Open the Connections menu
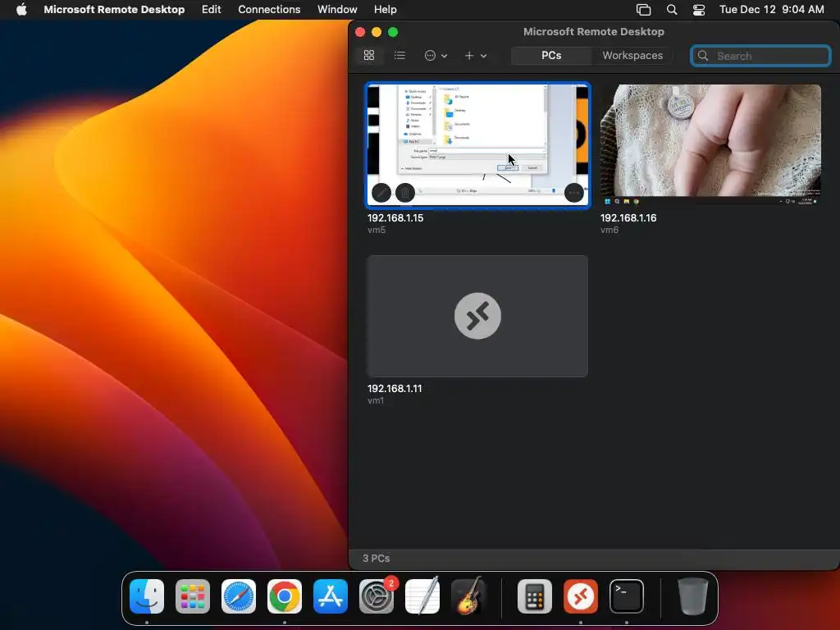 pyautogui.click(x=269, y=10)
